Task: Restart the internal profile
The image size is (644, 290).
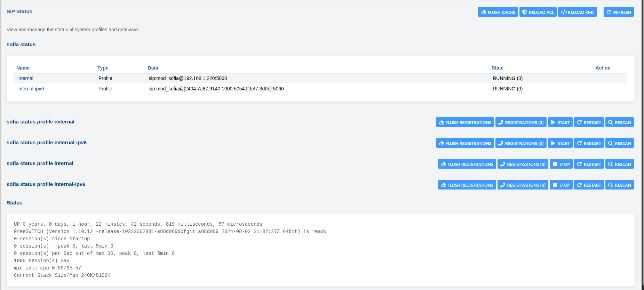Action: pos(589,164)
